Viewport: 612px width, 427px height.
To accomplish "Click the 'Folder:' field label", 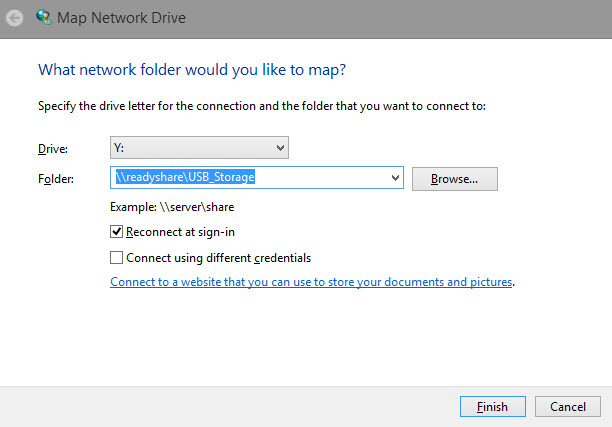I will (x=56, y=179).
